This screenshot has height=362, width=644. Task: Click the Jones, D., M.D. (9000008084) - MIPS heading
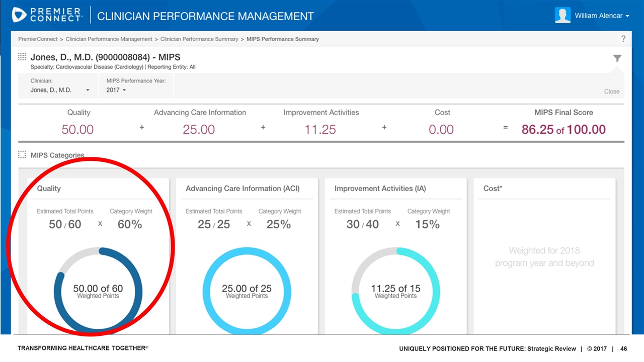pos(105,57)
